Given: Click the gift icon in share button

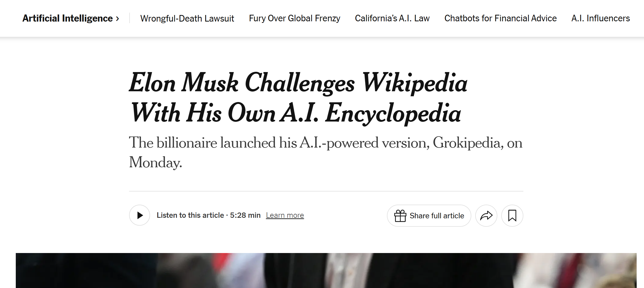Looking at the screenshot, I should 400,216.
